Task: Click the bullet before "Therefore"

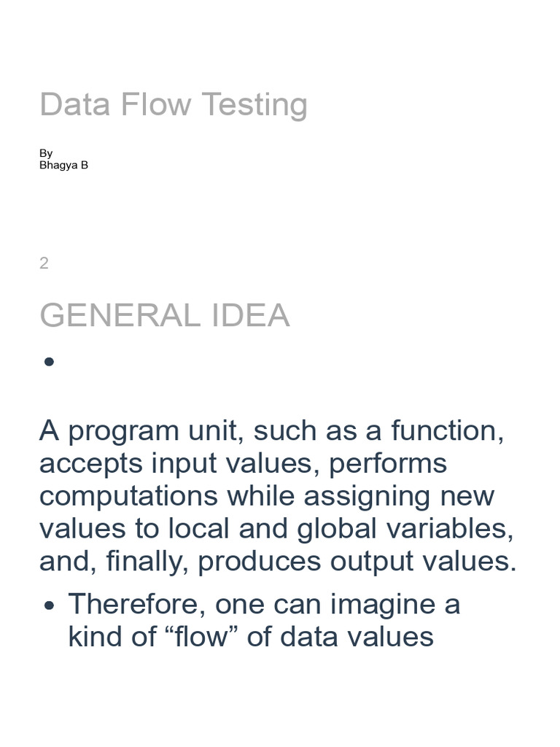Action: click(x=49, y=605)
